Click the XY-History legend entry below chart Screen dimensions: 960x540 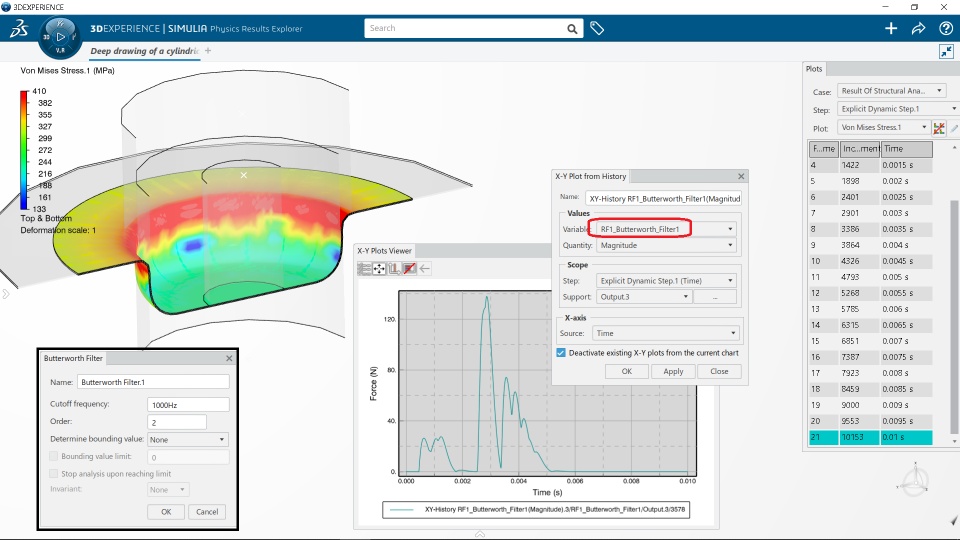tap(536, 509)
